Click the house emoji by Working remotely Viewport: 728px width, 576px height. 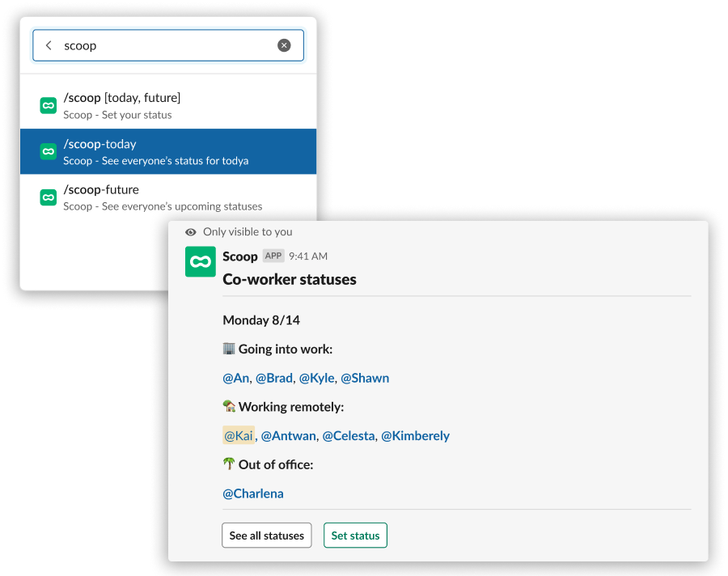coord(229,406)
